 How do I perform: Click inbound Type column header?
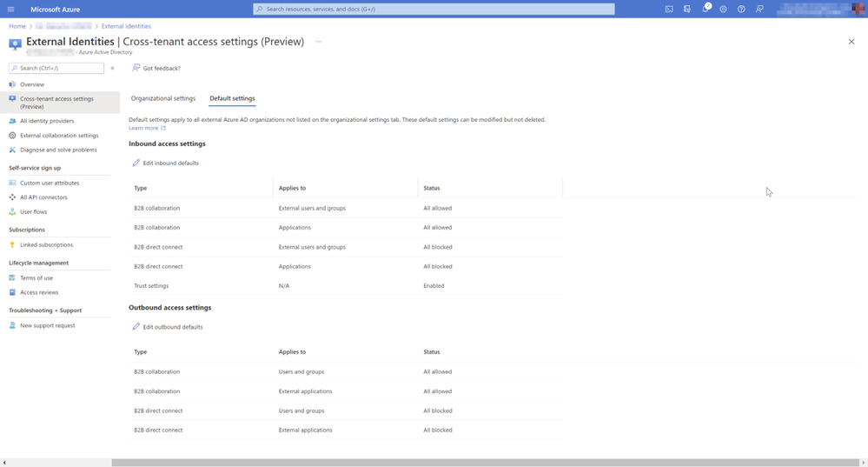(141, 188)
